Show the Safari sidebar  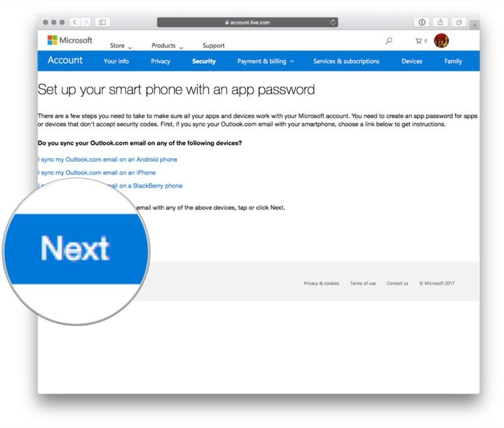click(x=102, y=22)
